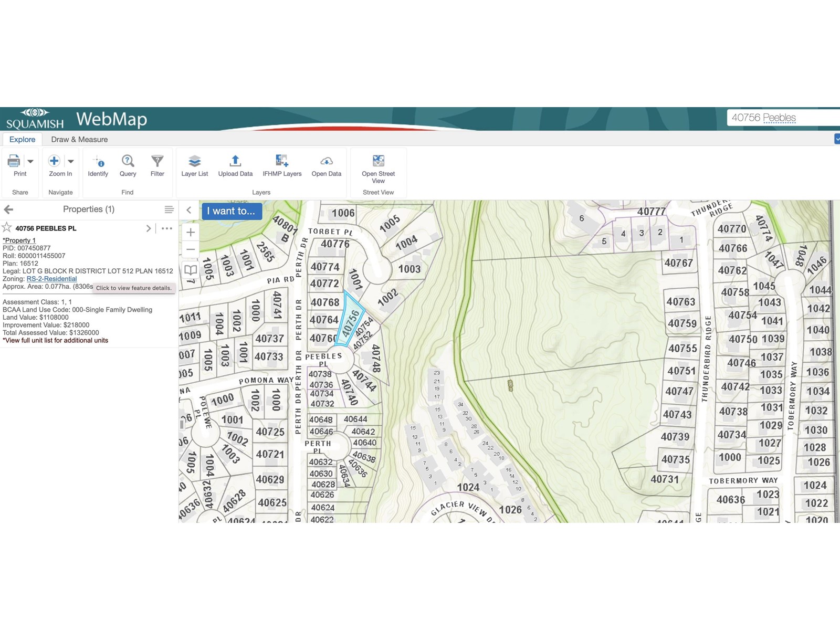Switch to the Draw & Measure tab
Image resolution: width=840 pixels, height=630 pixels.
(x=79, y=140)
